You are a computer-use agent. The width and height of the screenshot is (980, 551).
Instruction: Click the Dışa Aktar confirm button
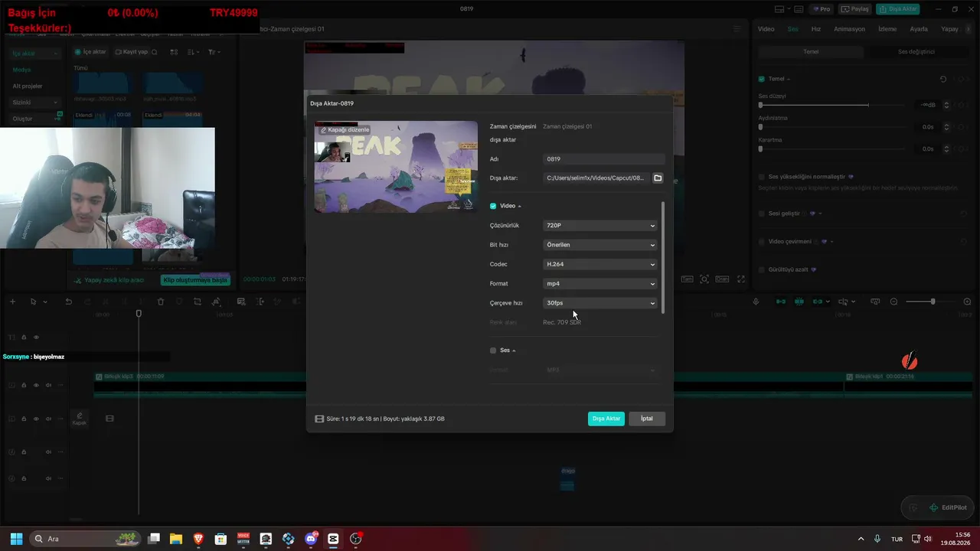(606, 419)
